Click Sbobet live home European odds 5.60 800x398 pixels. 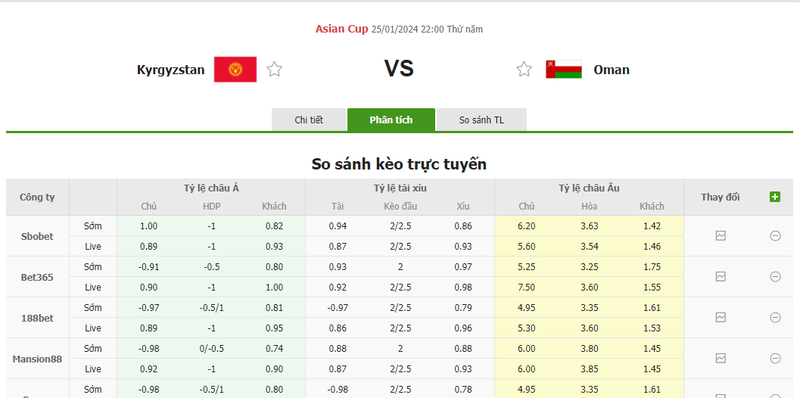[526, 246]
